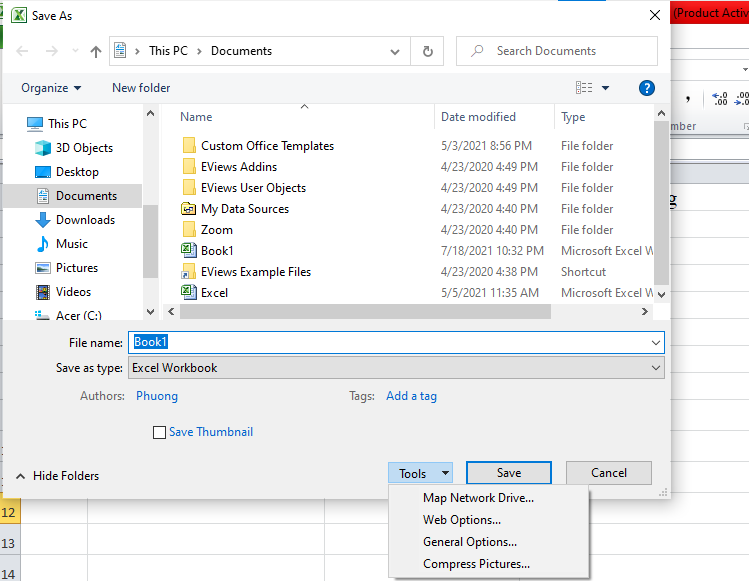Close the Save As dialog
This screenshot has height=581, width=749.
click(655, 15)
